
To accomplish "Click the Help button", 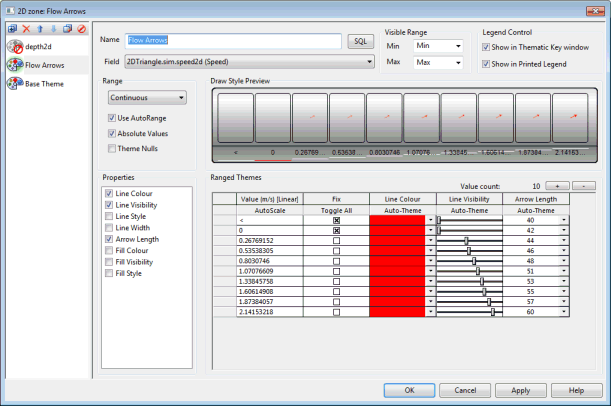I will [x=576, y=390].
